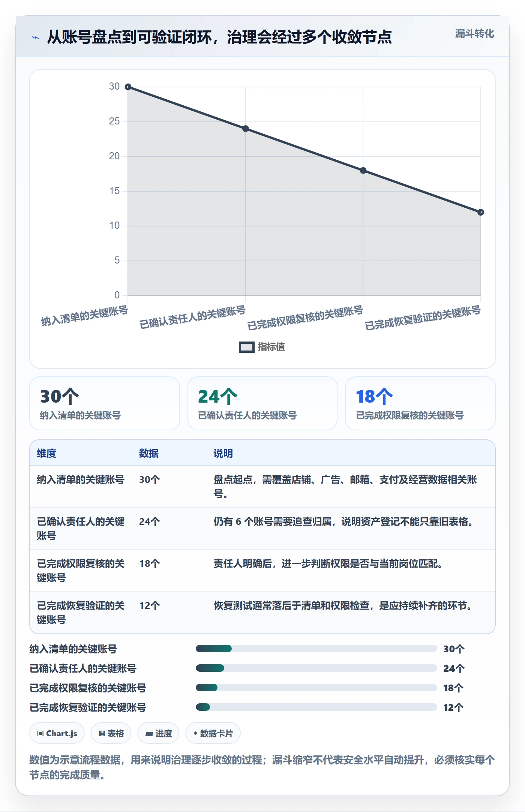This screenshot has height=812, width=525.
Task: Click the 进度 tag chip
Action: [158, 733]
